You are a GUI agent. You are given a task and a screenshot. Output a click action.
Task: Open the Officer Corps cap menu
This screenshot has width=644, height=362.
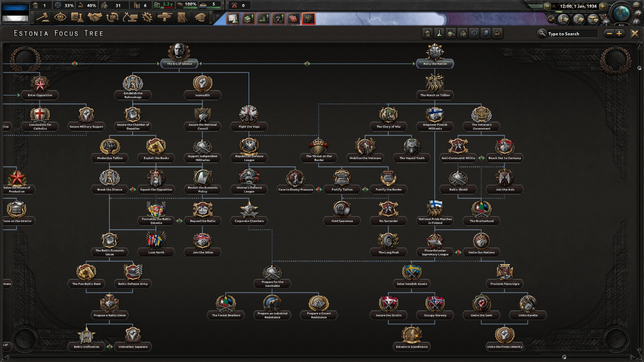coord(200,18)
